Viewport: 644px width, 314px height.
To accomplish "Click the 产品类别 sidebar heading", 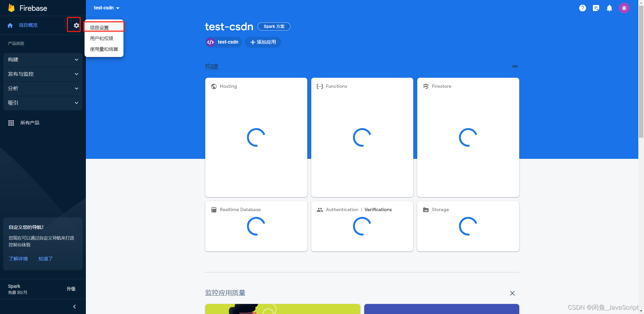I will click(16, 44).
